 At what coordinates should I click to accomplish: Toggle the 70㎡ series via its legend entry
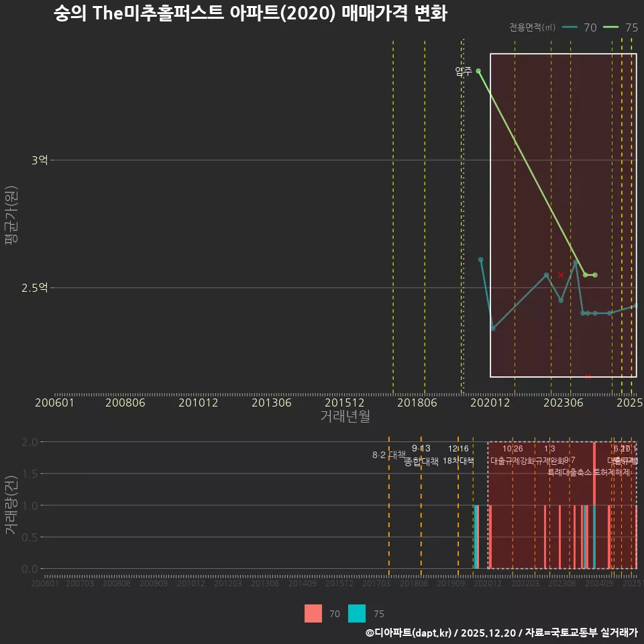click(591, 28)
